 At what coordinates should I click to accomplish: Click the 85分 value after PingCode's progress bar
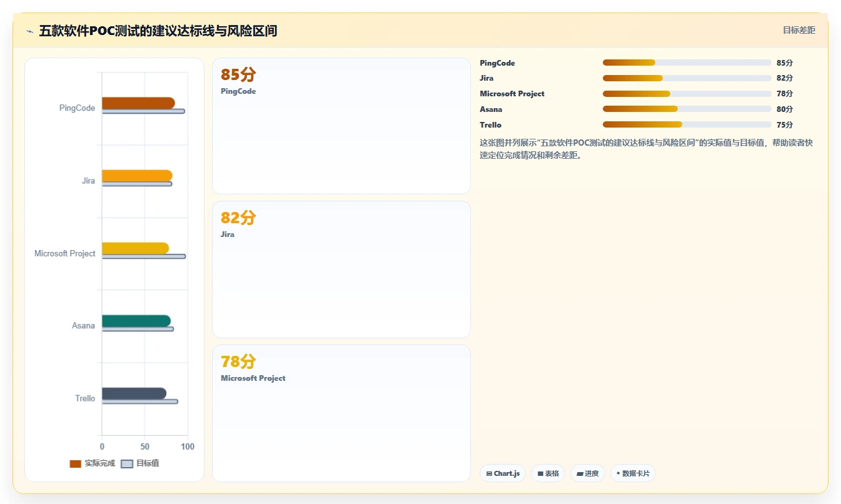785,63
